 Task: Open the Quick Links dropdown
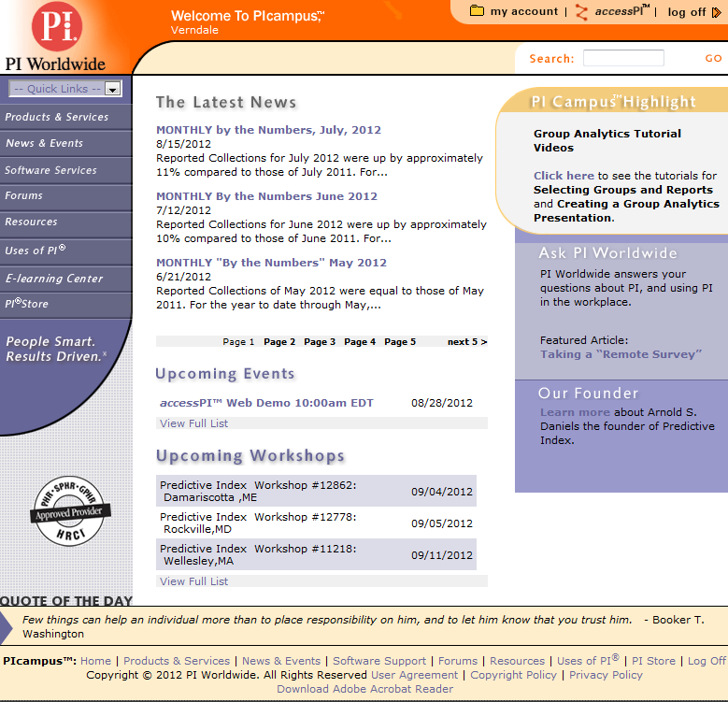(x=65, y=88)
